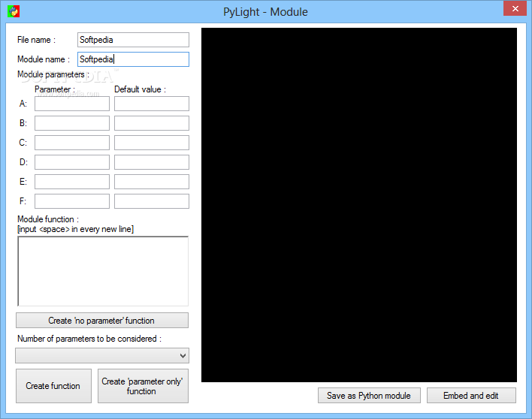The width and height of the screenshot is (532, 419).
Task: Click Create 'parameter only' function button
Action: (143, 386)
